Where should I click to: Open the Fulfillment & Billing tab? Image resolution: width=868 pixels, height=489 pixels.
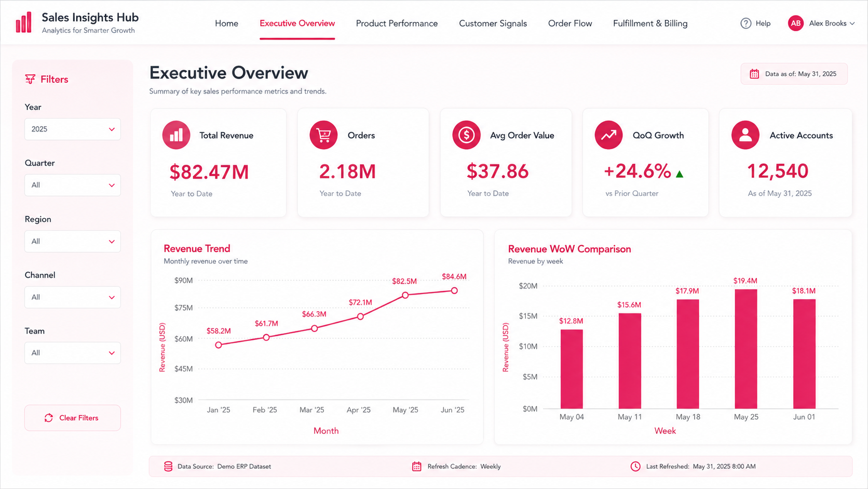(x=650, y=23)
